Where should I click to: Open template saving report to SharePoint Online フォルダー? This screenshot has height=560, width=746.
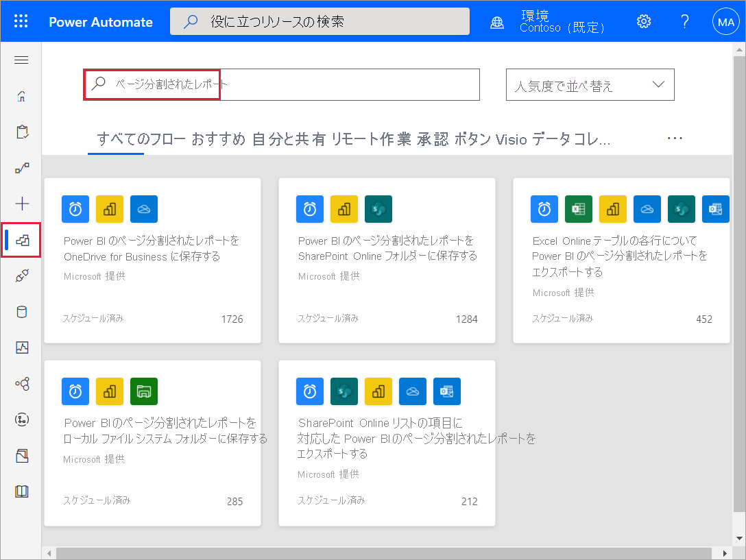(387, 248)
